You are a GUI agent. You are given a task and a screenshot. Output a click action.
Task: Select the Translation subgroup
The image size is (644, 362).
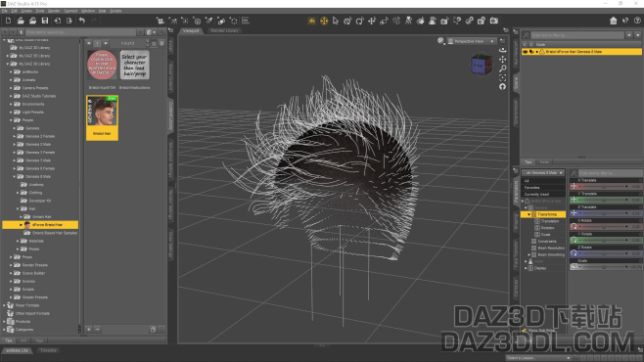point(550,221)
